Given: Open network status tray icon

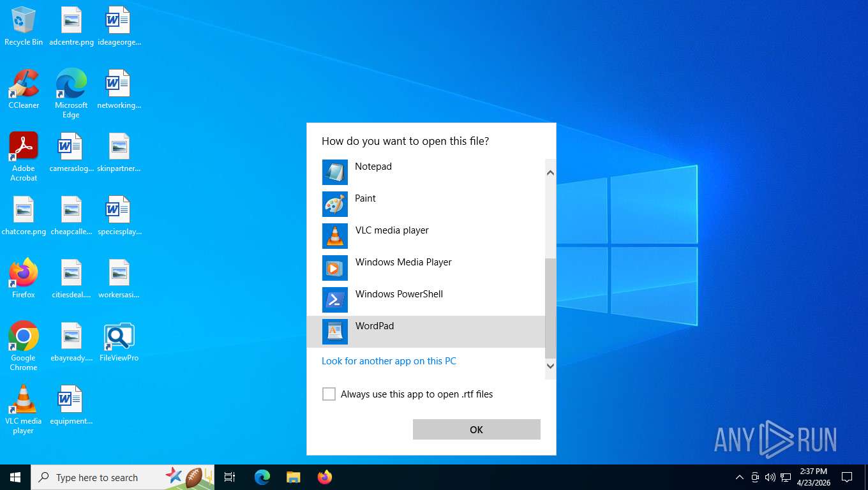Looking at the screenshot, I should pyautogui.click(x=786, y=477).
